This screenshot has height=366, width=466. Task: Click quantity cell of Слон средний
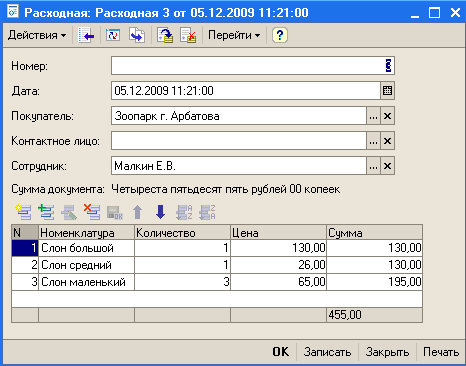pos(183,265)
